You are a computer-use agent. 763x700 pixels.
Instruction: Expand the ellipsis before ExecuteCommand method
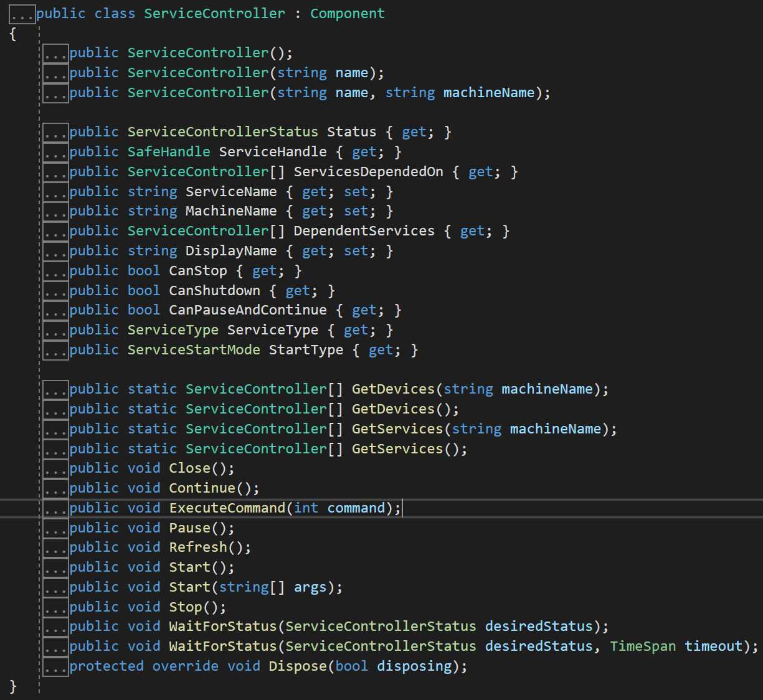[x=56, y=509]
